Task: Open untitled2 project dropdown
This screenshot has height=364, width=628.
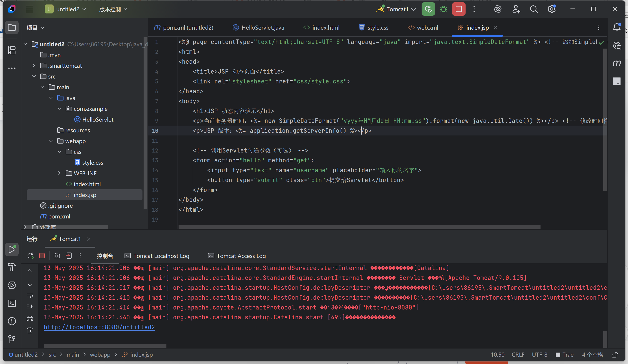Action: pos(65,9)
